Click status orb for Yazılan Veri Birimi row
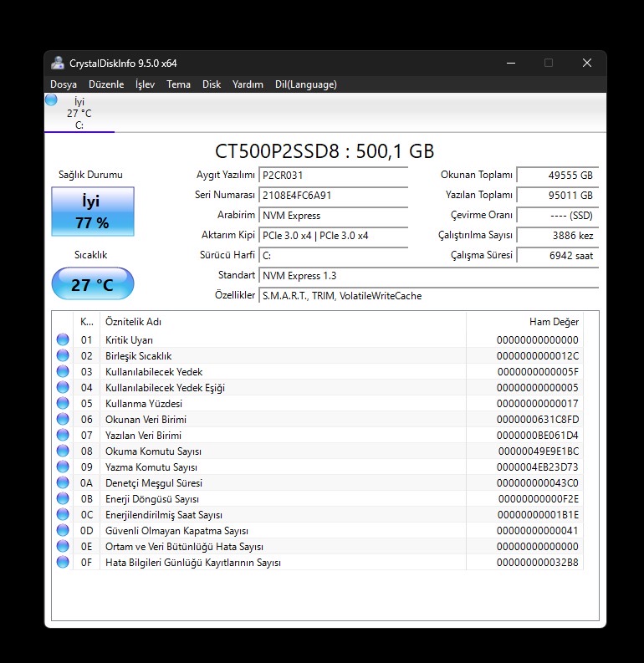The width and height of the screenshot is (644, 663). [63, 435]
